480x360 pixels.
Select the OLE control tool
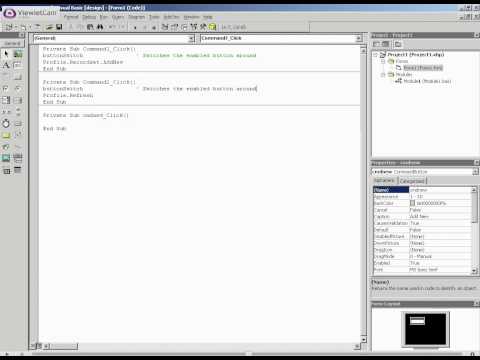click(6, 171)
